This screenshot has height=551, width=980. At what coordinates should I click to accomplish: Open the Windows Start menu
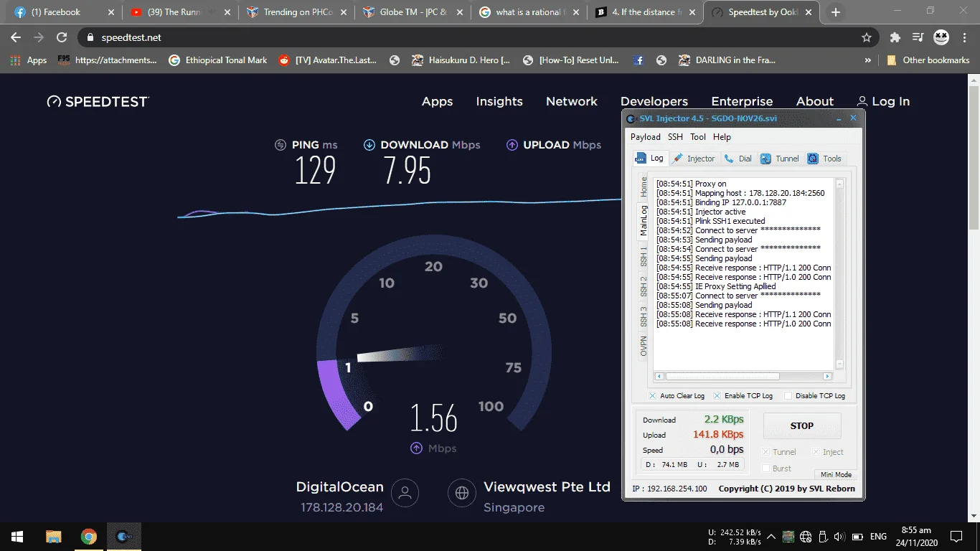tap(17, 537)
